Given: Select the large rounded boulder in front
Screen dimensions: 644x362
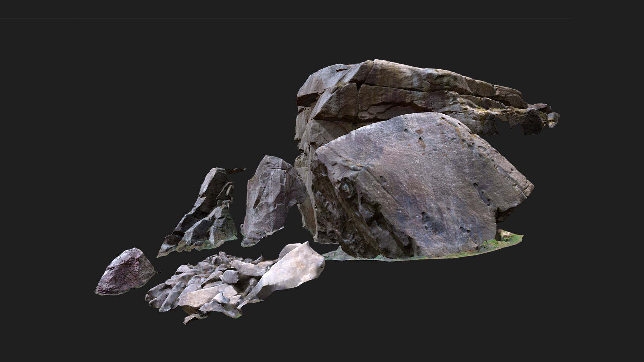Looking at the screenshot, I should click(x=422, y=188).
